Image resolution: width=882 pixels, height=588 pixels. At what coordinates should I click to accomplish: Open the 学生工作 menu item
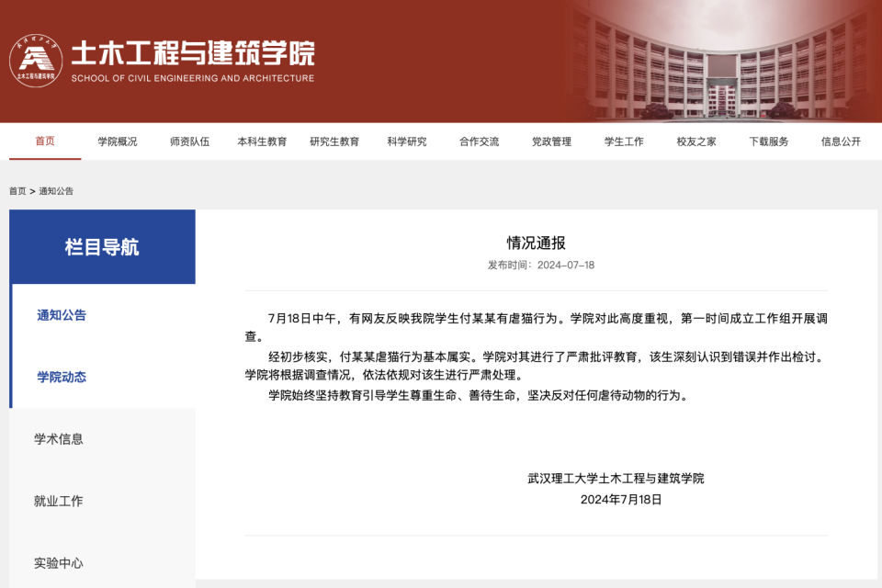[x=624, y=141]
